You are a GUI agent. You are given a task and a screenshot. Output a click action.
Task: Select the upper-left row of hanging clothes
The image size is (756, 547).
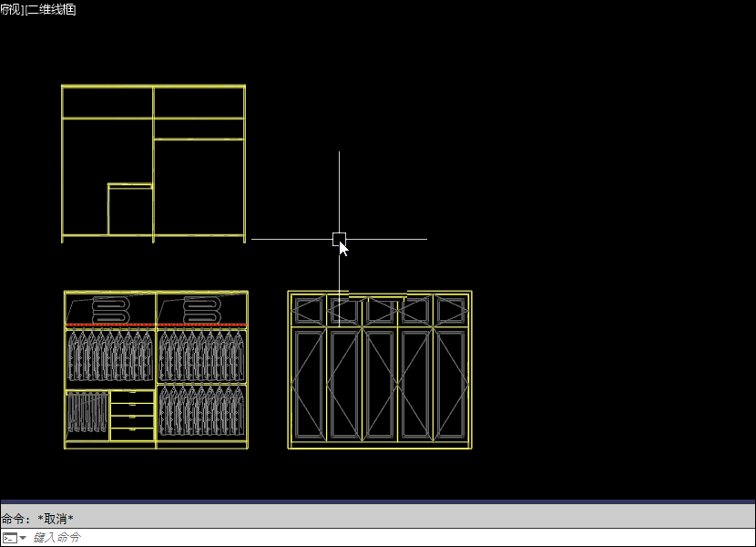click(109, 356)
